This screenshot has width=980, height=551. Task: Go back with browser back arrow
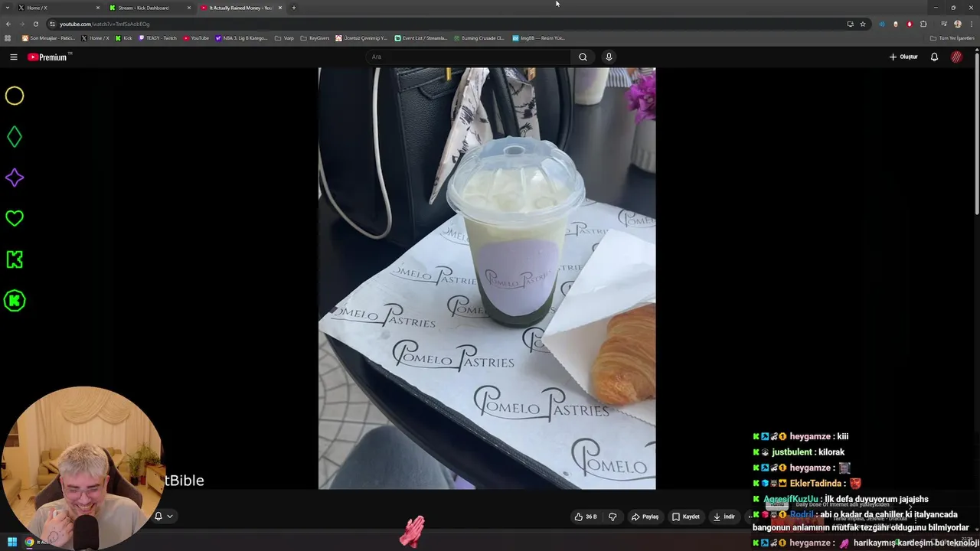coord(8,24)
